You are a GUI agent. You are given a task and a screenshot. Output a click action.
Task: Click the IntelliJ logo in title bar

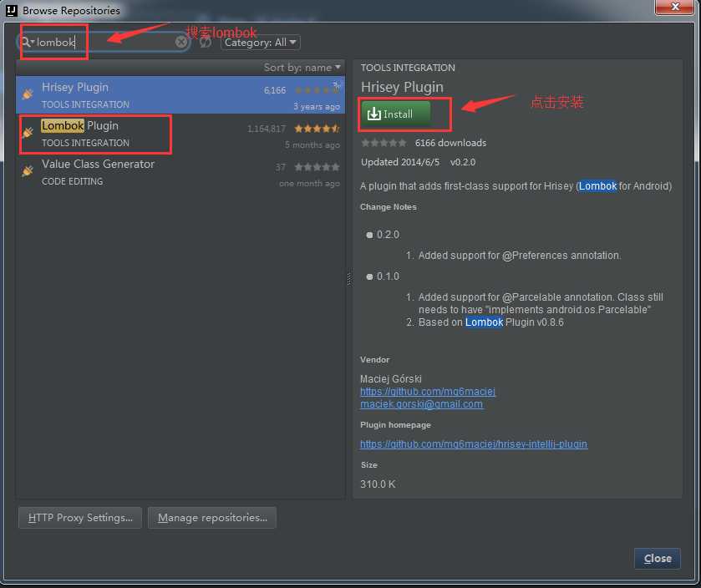[x=12, y=10]
